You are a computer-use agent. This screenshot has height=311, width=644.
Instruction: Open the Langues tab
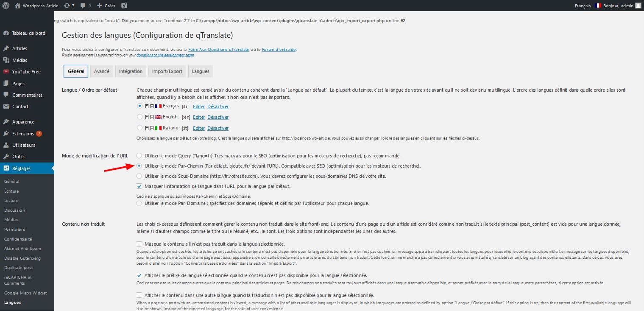click(201, 71)
